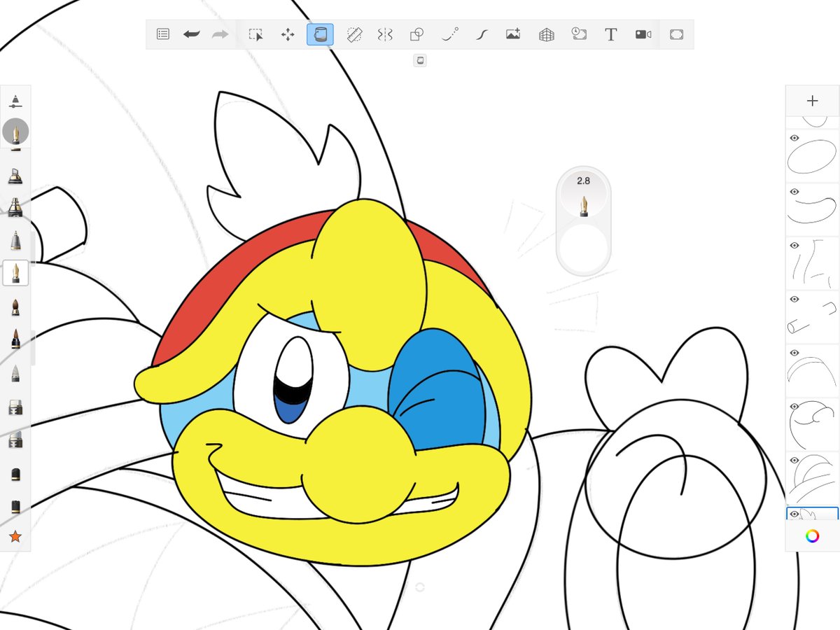Tap the white color puck
This screenshot has width=840, height=630.
(584, 248)
